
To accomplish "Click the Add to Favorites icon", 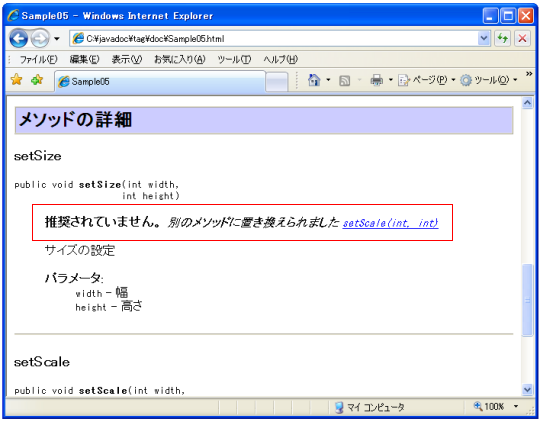I will pos(37,80).
